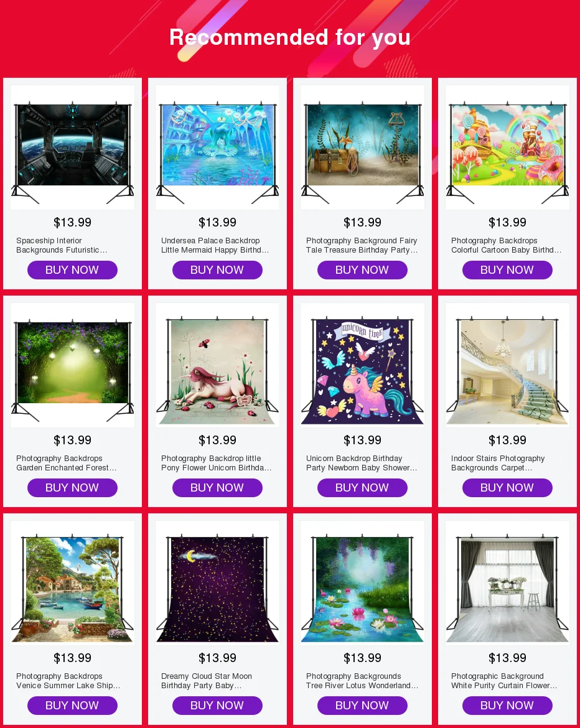Buy the Dreamy Cloud Star Moon backdrop
This screenshot has height=728, width=580.
pyautogui.click(x=217, y=705)
